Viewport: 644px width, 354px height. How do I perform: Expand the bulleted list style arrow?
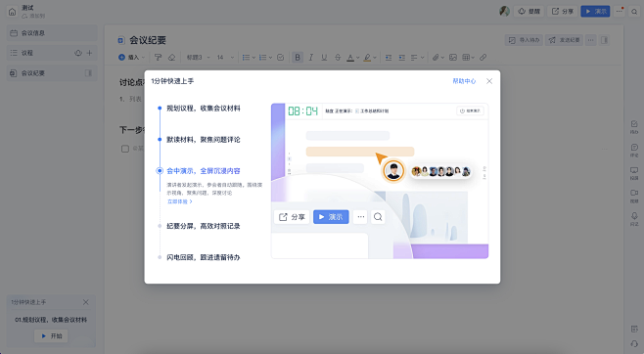(253, 58)
